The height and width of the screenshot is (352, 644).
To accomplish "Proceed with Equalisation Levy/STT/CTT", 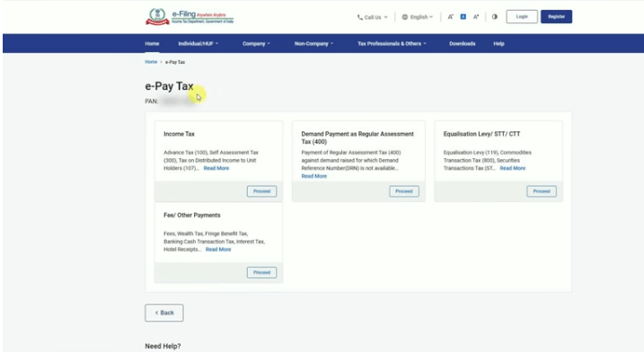I will (542, 191).
